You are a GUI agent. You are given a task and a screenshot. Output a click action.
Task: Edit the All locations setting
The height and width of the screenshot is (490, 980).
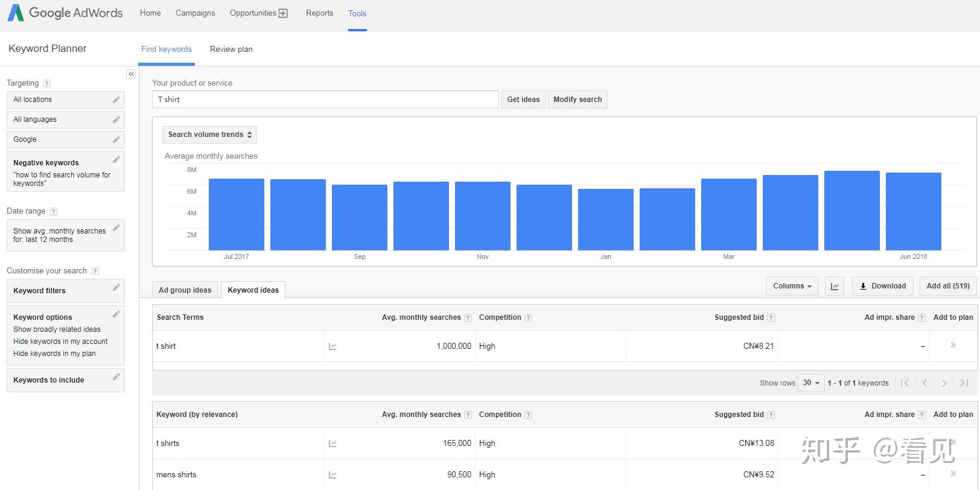tap(116, 100)
